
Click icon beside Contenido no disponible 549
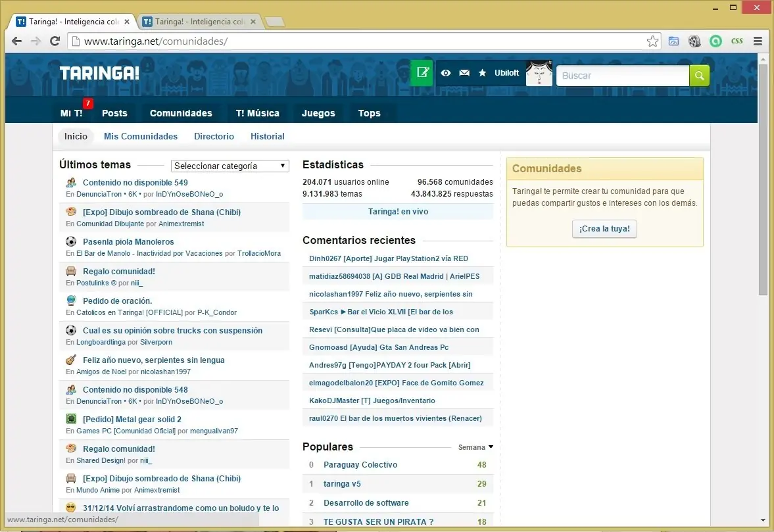pos(71,183)
